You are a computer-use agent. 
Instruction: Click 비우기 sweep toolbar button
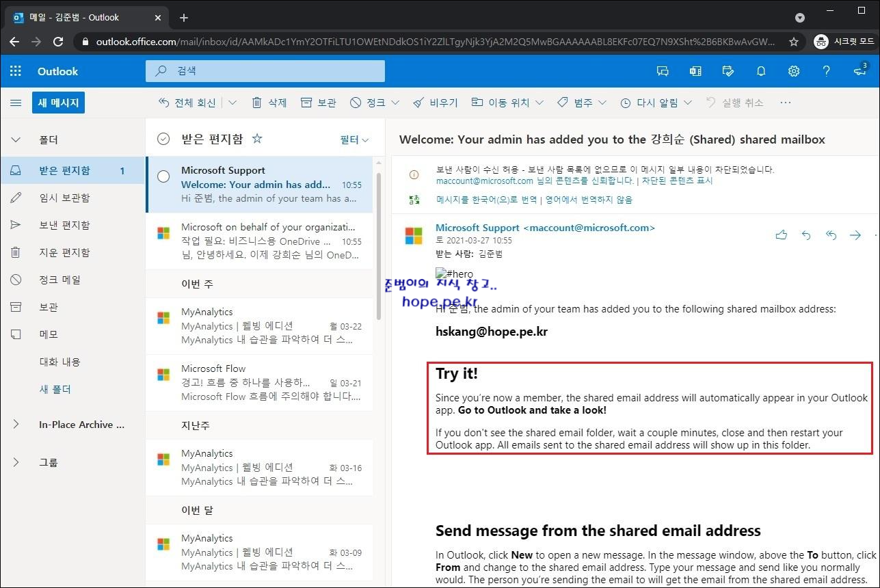pyautogui.click(x=436, y=103)
